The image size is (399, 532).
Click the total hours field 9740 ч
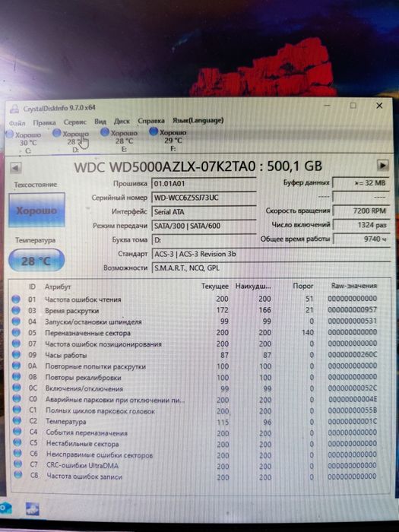click(361, 239)
